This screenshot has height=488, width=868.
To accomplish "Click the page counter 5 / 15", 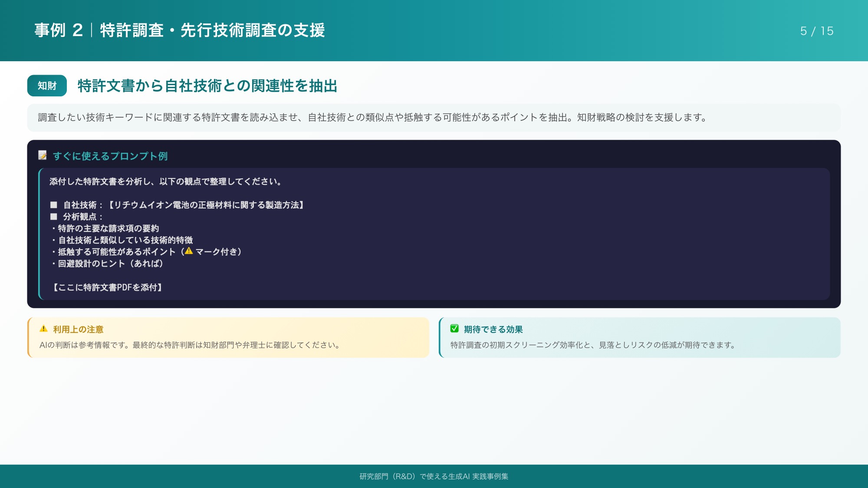I will [x=816, y=31].
